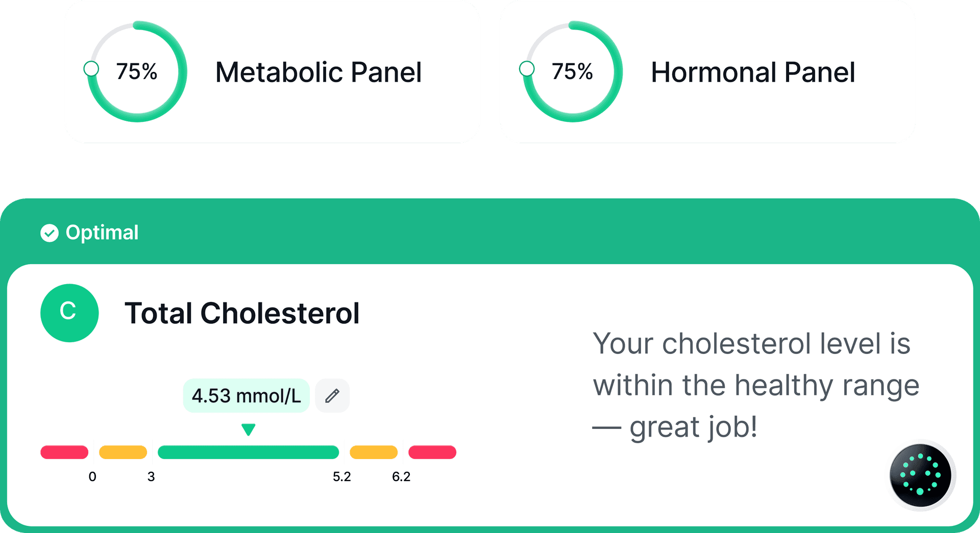Click the cholesterol healthy range message text
The height and width of the screenshot is (533, 980).
(x=756, y=385)
